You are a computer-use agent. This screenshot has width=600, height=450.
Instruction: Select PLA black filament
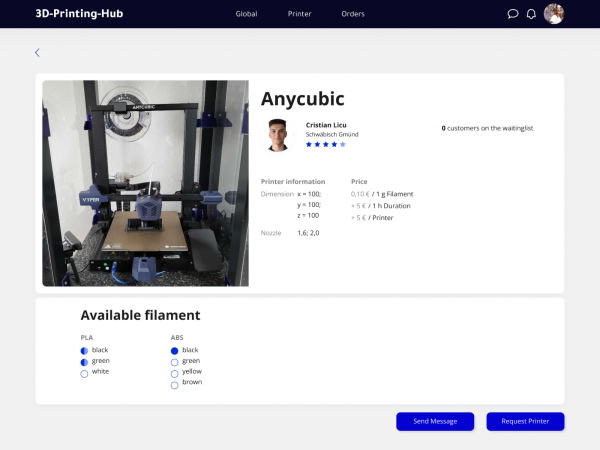coord(84,351)
